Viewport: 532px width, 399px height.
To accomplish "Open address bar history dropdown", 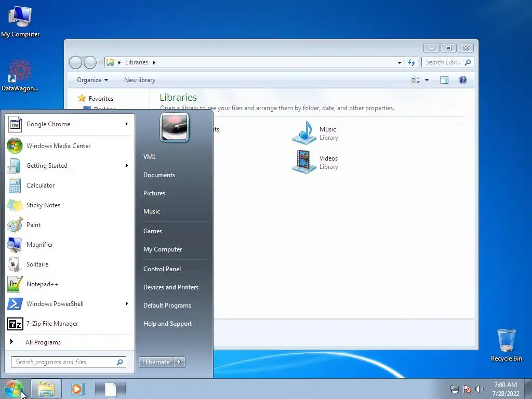I will (x=400, y=62).
